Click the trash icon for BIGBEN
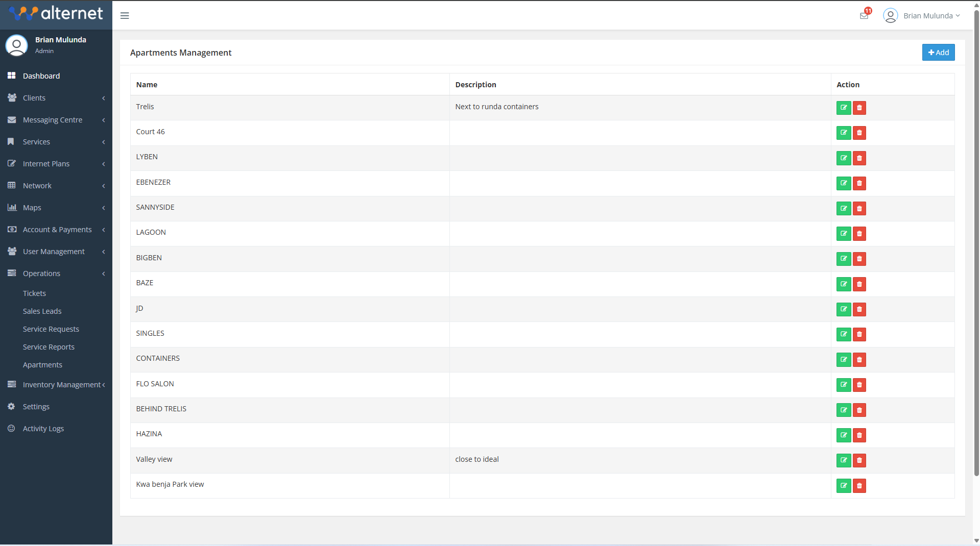This screenshot has height=546, width=980. (859, 259)
